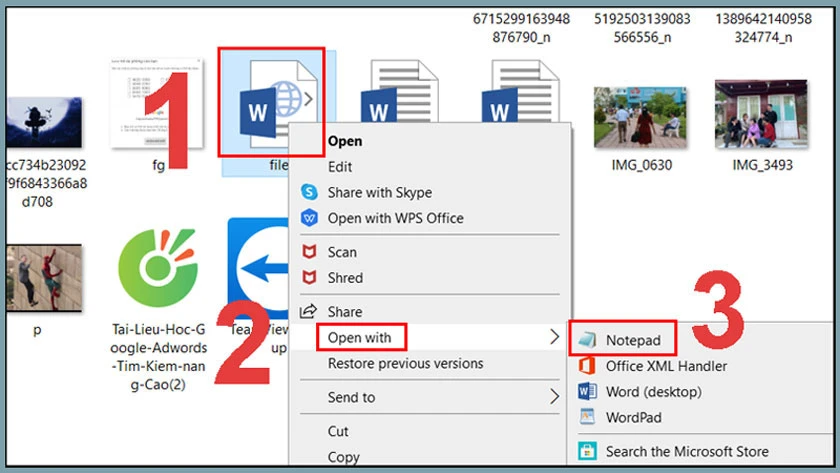Choose Share with Skype
Screen dimensions: 840x473
[380, 192]
